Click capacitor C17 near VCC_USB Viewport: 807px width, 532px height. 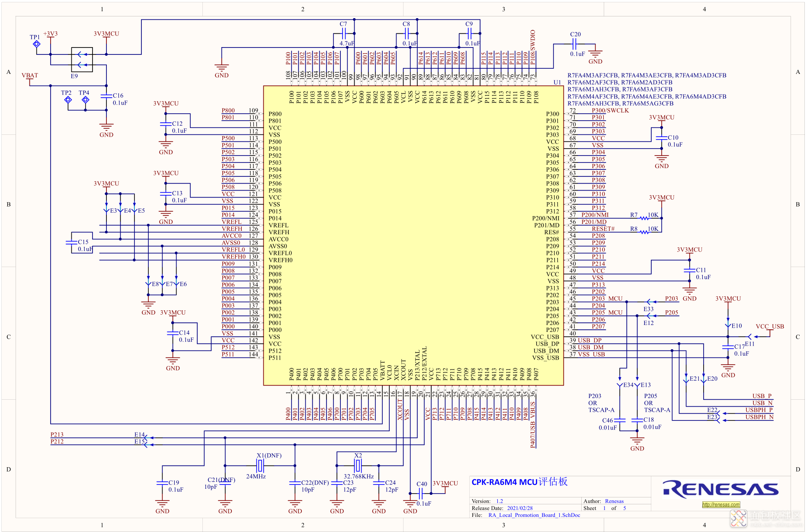pos(728,347)
